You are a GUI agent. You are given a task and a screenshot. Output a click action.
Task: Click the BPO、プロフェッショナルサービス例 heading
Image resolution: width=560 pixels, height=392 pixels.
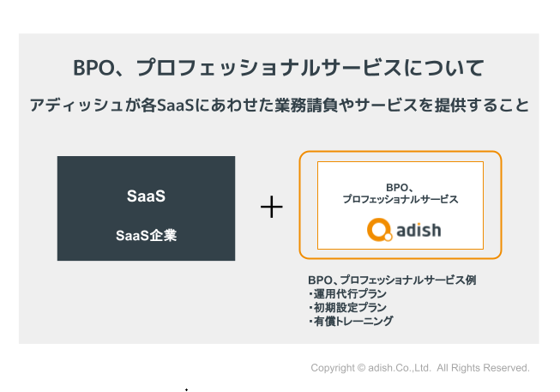pyautogui.click(x=392, y=280)
